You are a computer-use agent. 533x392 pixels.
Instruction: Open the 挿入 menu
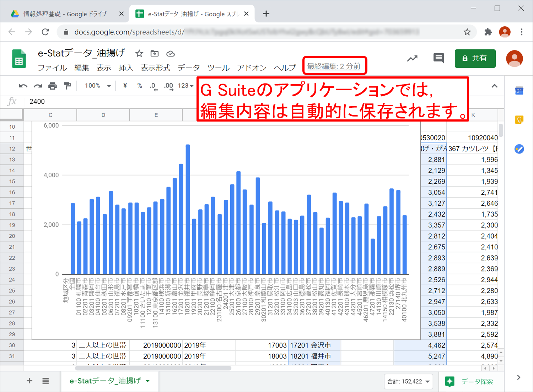[126, 68]
